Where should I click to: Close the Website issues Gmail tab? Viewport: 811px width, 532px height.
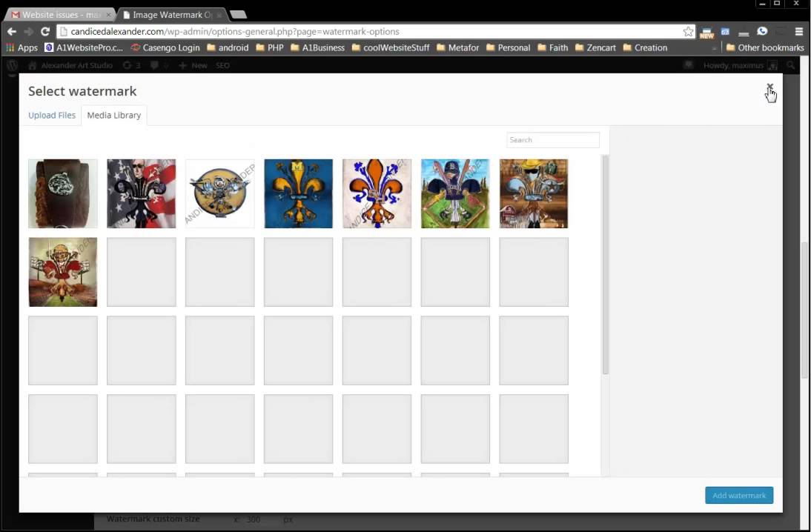click(x=108, y=16)
